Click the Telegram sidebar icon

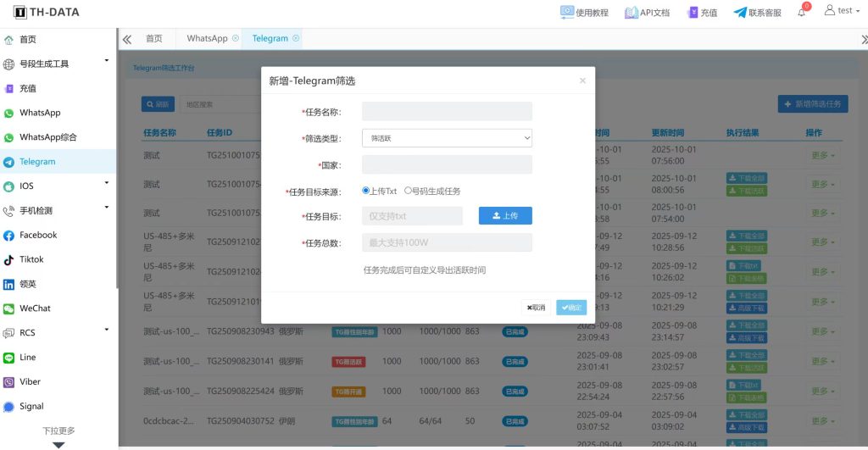(8, 162)
